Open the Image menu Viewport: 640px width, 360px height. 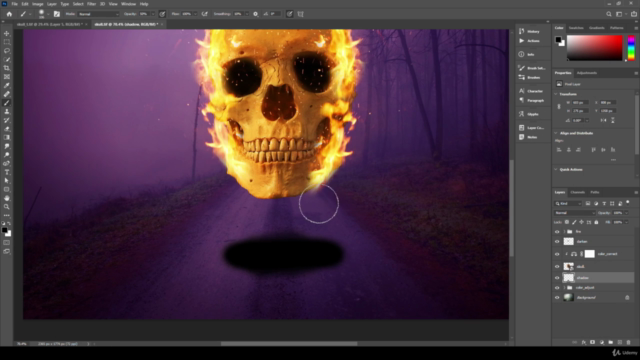point(38,4)
